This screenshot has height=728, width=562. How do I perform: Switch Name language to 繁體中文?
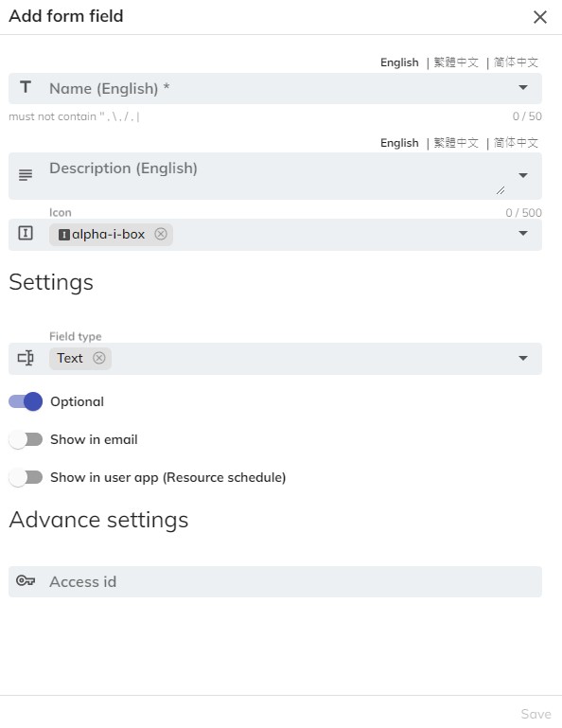pos(456,62)
